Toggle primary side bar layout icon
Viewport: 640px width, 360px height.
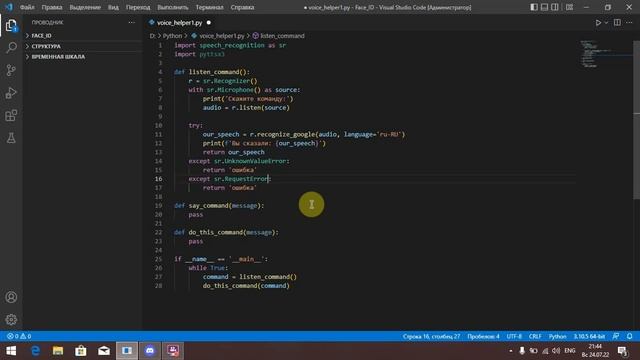[533, 7]
